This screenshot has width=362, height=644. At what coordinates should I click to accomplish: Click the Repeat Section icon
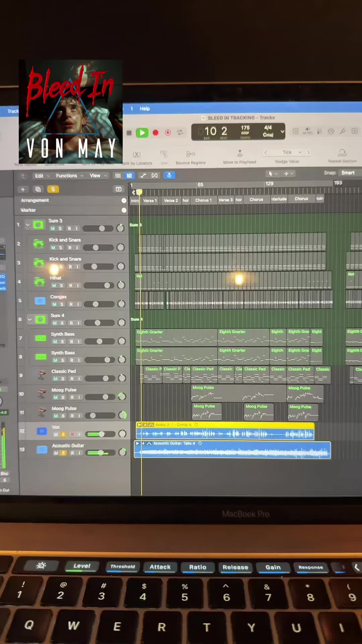342,153
